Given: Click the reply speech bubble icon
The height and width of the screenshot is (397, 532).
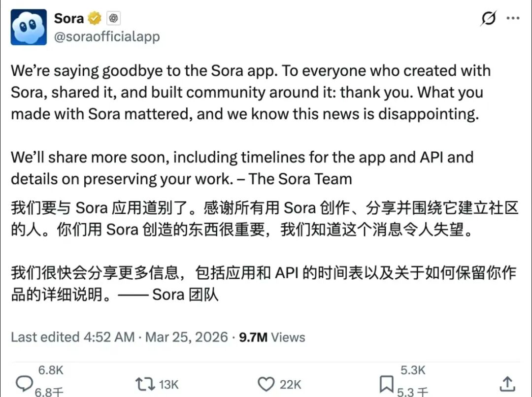Looking at the screenshot, I should (x=24, y=384).
